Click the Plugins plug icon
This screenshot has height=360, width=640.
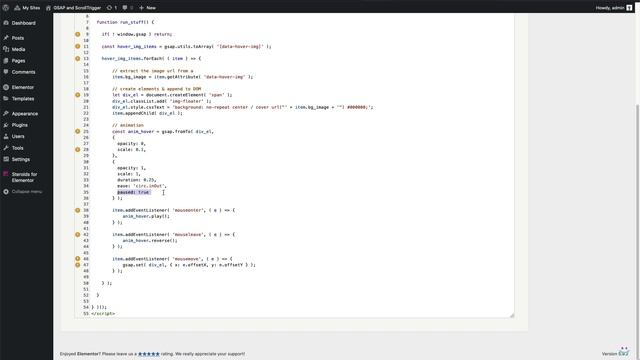tap(6, 125)
